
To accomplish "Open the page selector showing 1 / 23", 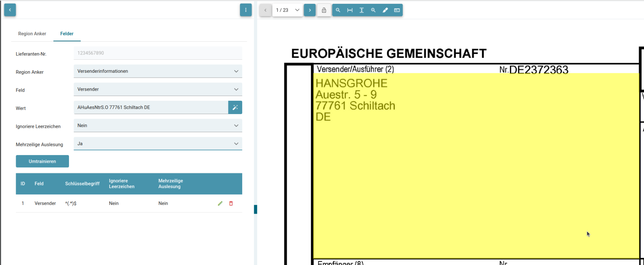I will pyautogui.click(x=287, y=10).
